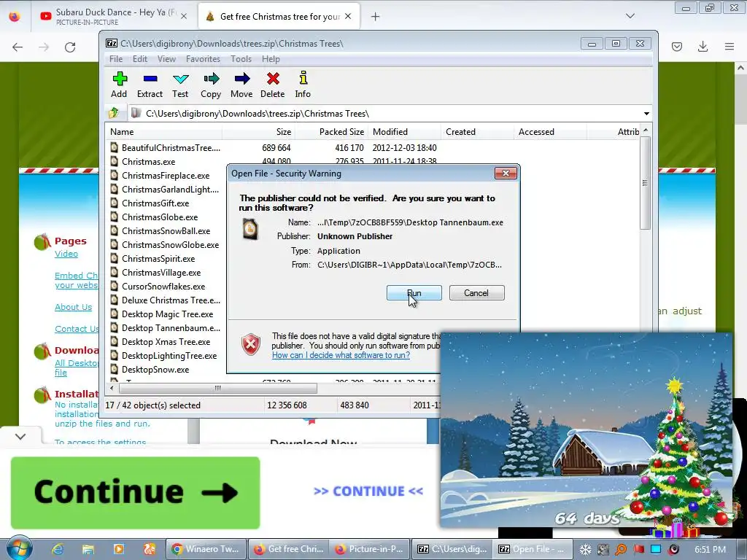Click Run in the Security Warning dialog

(x=414, y=293)
